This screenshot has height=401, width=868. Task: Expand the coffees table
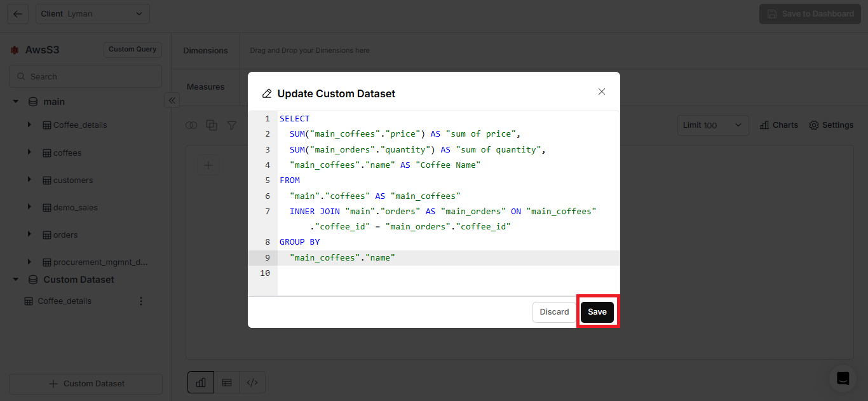click(x=29, y=153)
